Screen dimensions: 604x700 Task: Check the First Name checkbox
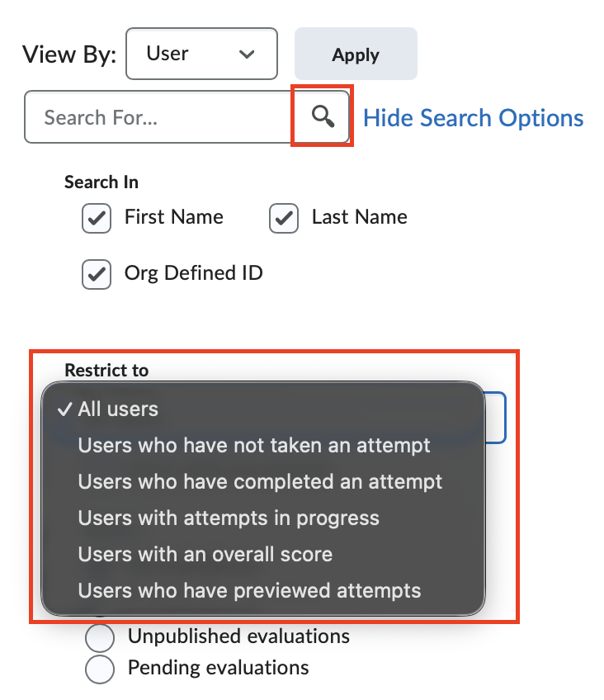pyautogui.click(x=96, y=218)
